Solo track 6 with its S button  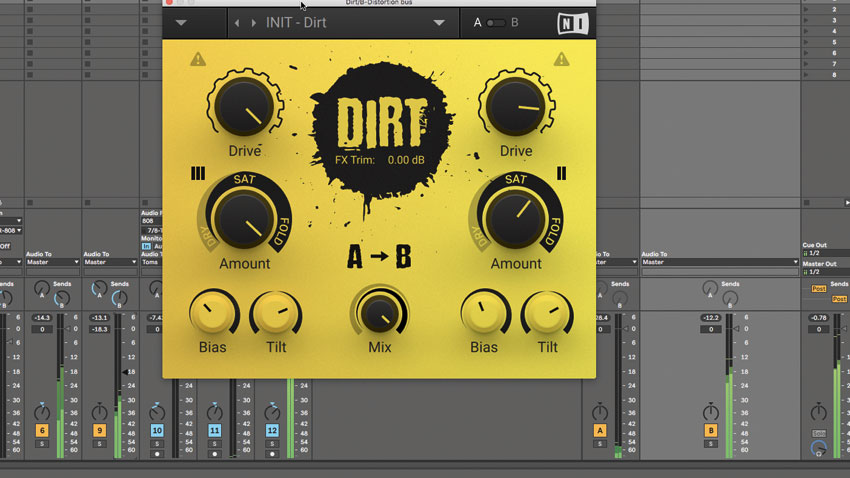click(42, 444)
